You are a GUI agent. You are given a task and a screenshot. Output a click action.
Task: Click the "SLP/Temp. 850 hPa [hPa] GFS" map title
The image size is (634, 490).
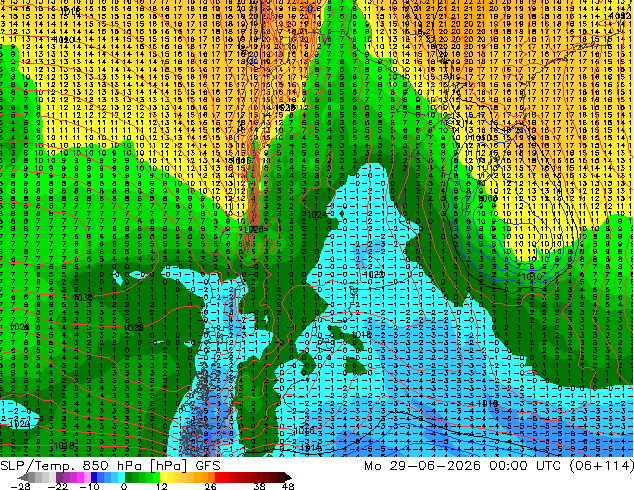tap(110, 466)
